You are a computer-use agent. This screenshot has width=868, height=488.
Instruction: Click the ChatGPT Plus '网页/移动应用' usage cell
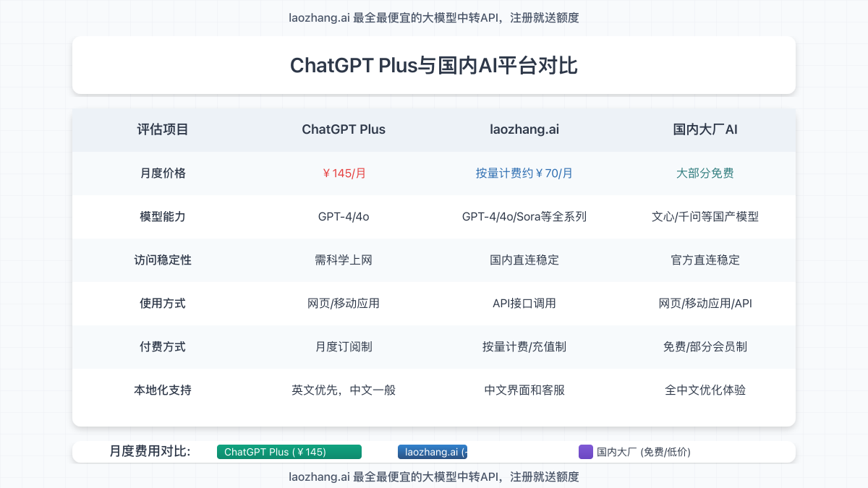[344, 304]
